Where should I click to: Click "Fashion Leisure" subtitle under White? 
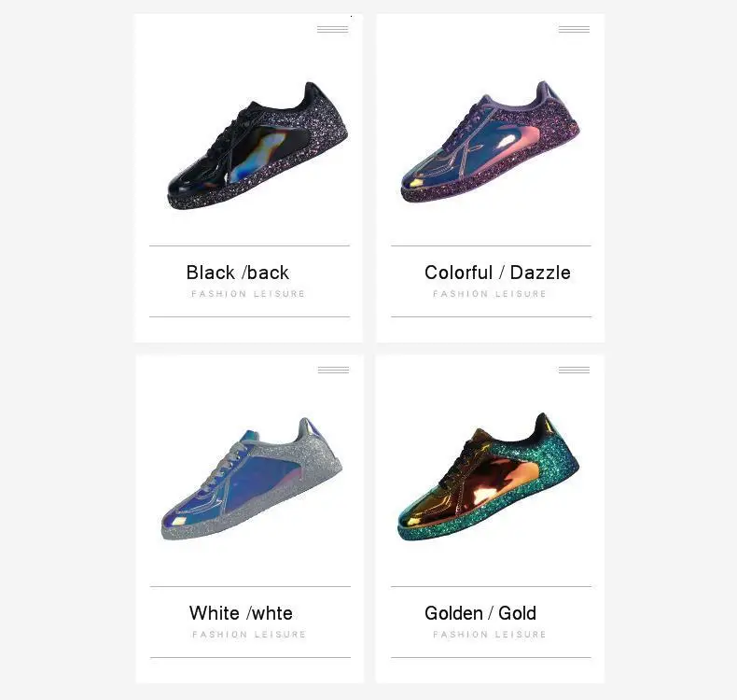[249, 634]
